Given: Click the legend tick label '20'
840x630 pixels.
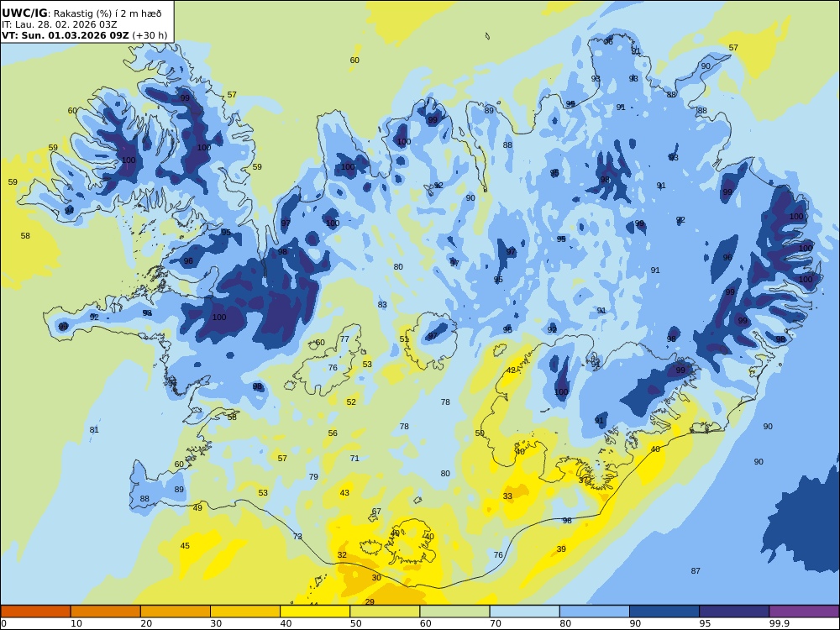Looking at the screenshot, I should (146, 623).
